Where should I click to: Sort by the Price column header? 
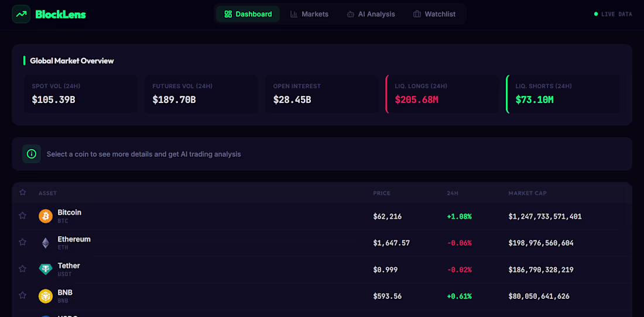click(382, 193)
